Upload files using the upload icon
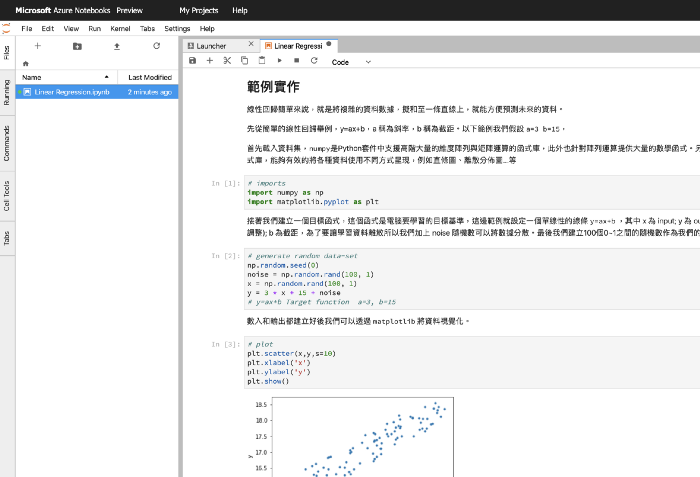700x477 pixels. (x=117, y=46)
